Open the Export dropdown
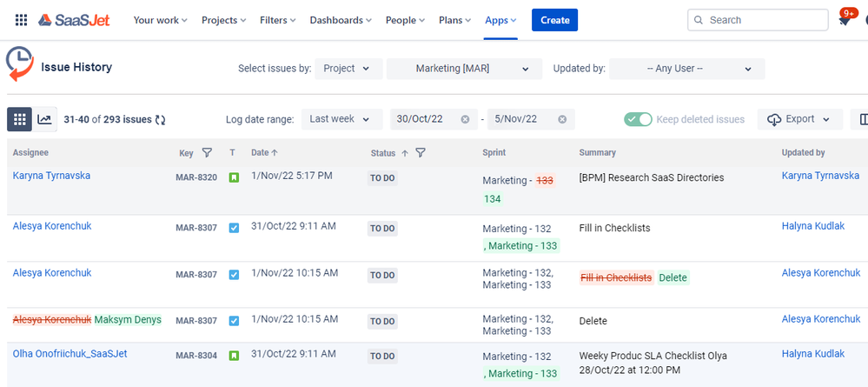Screen dimensions: 868x387 click(x=800, y=119)
